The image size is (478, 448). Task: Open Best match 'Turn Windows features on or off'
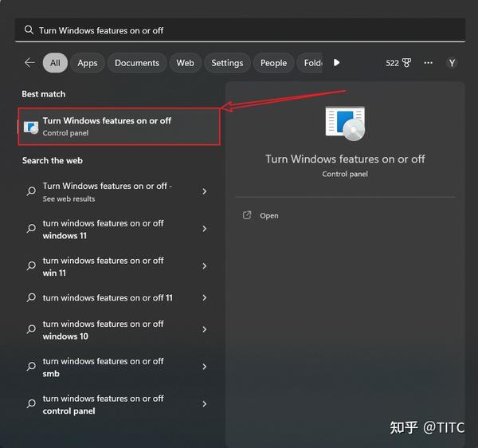tap(119, 126)
